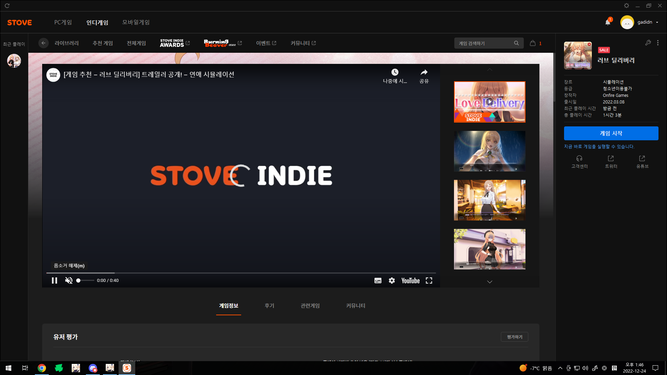The image size is (667, 375).
Task: Switch to the 게임정보 tab
Action: (x=228, y=306)
